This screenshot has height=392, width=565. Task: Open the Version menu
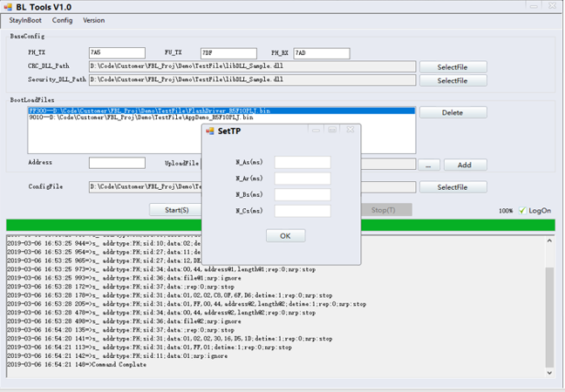93,20
